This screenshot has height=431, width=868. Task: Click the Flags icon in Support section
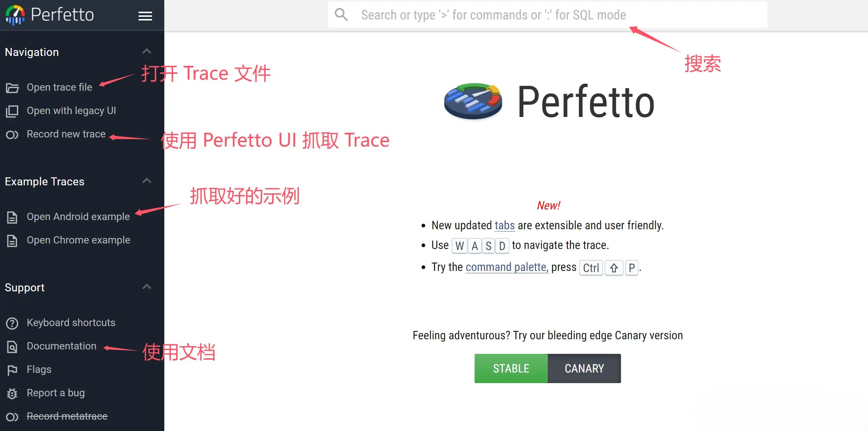tap(11, 370)
